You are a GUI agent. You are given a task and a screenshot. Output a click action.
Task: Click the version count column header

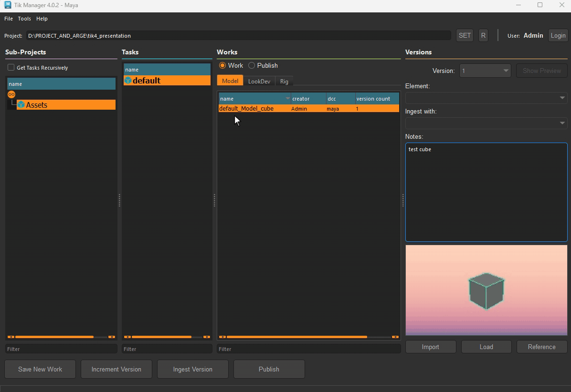[x=377, y=99]
